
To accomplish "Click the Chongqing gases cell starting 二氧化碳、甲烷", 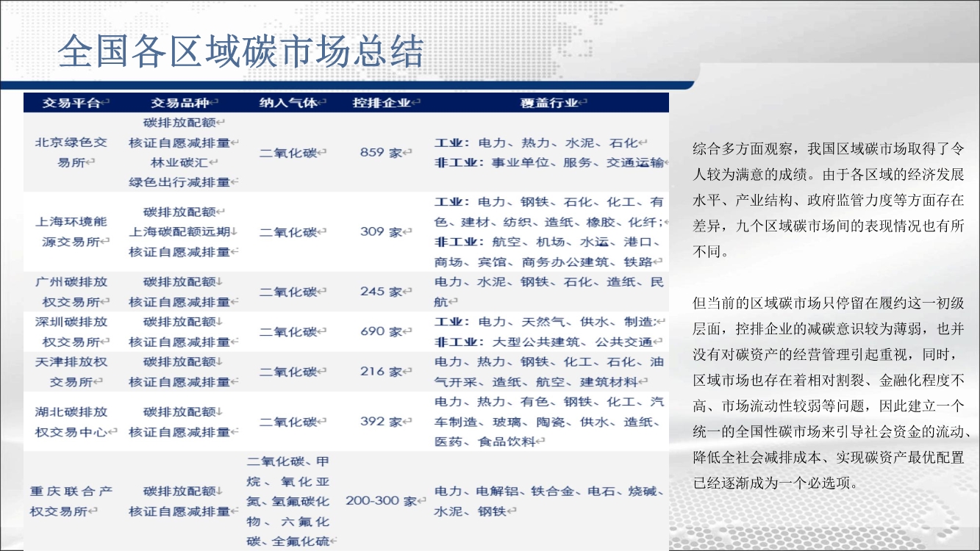I will pyautogui.click(x=289, y=501).
